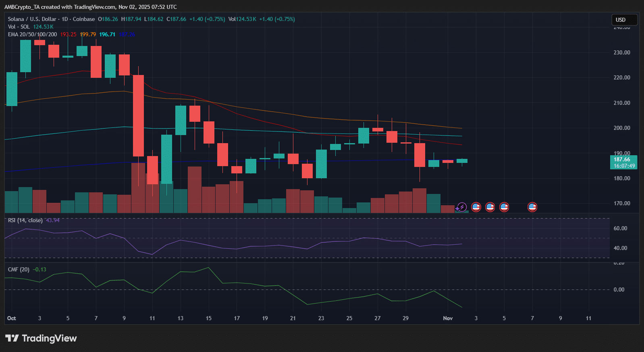Click the TradingView logo
The image size is (644, 352).
click(x=41, y=338)
